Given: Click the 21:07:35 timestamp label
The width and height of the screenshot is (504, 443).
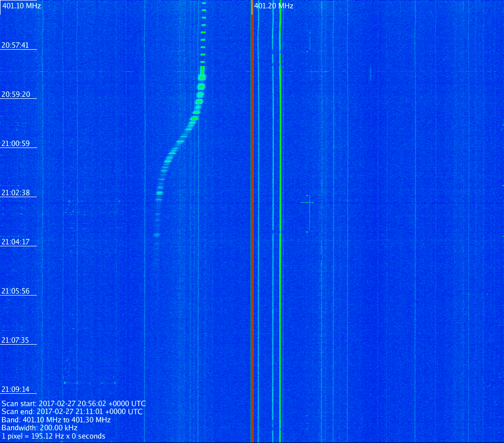Looking at the screenshot, I should [x=15, y=340].
